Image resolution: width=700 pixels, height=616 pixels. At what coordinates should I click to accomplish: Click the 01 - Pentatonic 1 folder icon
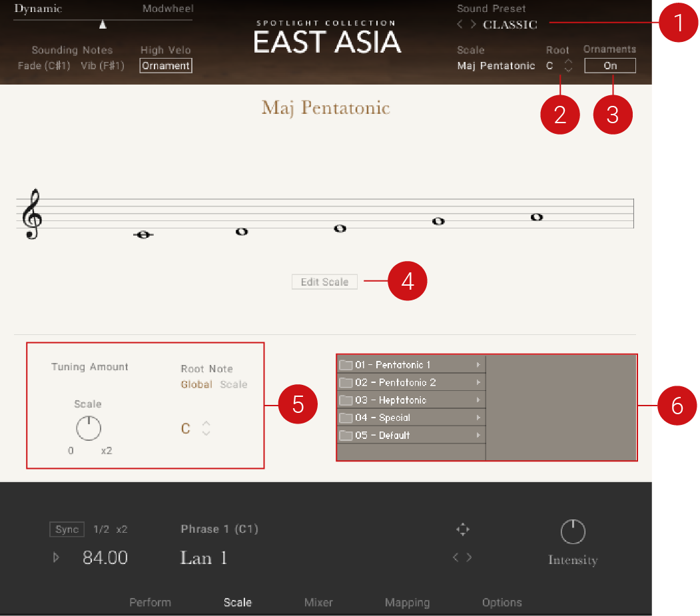346,365
